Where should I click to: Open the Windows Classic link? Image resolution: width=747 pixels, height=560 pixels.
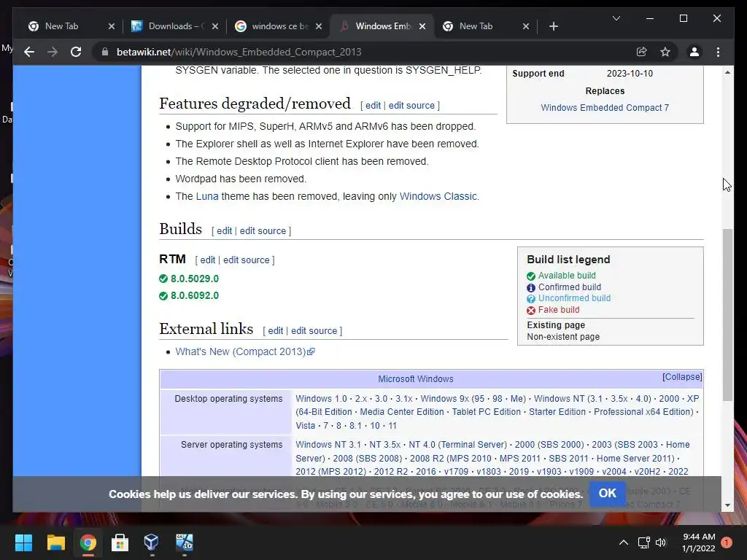click(438, 196)
